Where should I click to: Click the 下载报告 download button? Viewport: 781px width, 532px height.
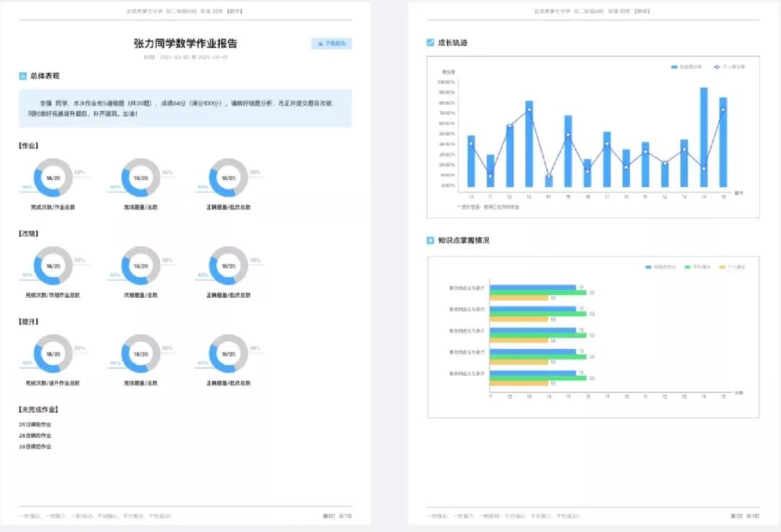(331, 43)
